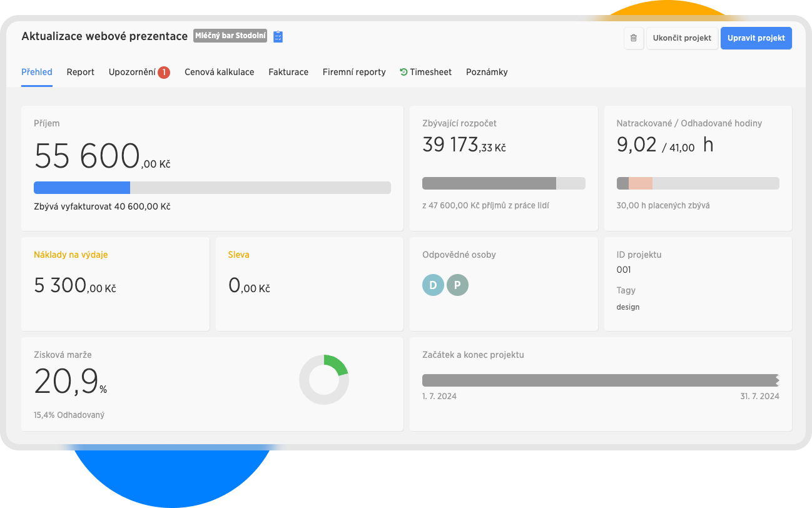Select the Přehled tab
The image size is (812, 508).
click(x=37, y=72)
